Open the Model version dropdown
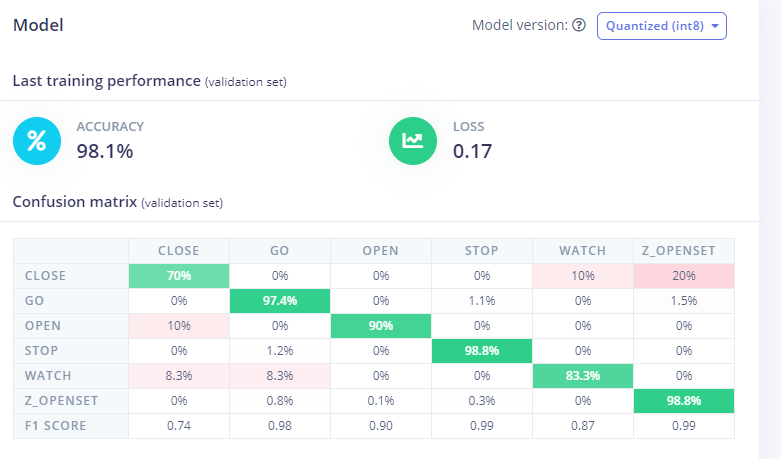Screen dimensions: 781x459 (661, 26)
